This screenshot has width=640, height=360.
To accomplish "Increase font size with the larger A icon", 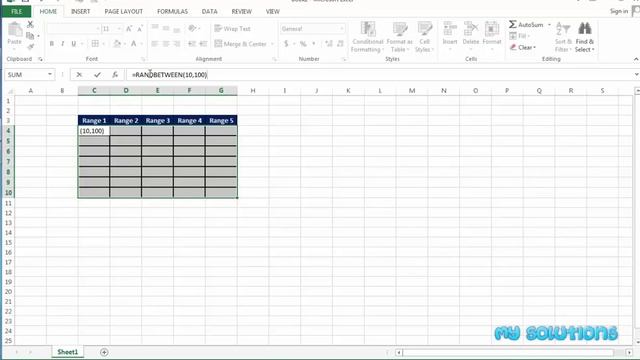I will click(x=129, y=29).
